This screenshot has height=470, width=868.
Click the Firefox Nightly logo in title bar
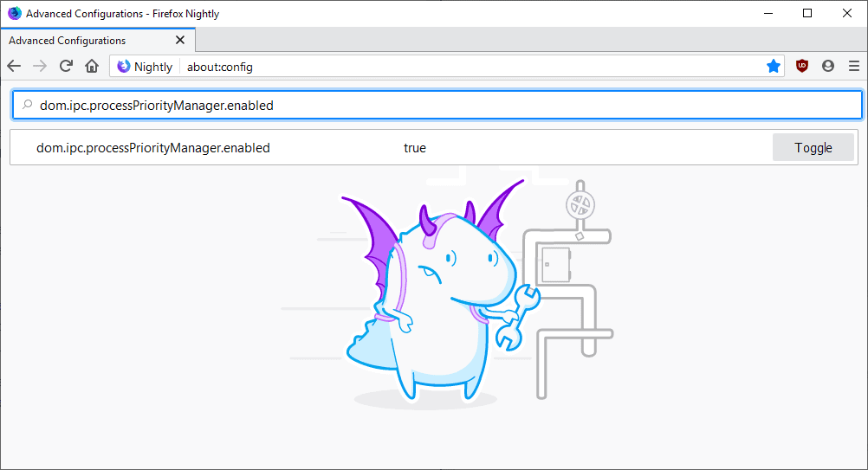click(x=15, y=13)
